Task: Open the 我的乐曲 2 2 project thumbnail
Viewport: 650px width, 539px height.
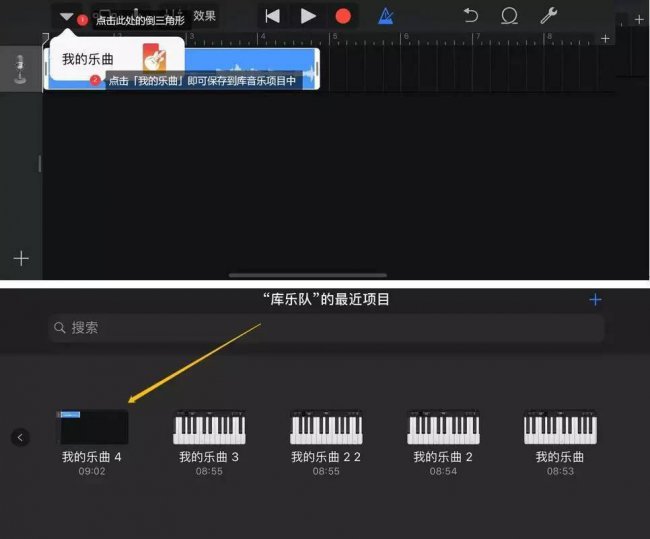Action: (x=326, y=427)
